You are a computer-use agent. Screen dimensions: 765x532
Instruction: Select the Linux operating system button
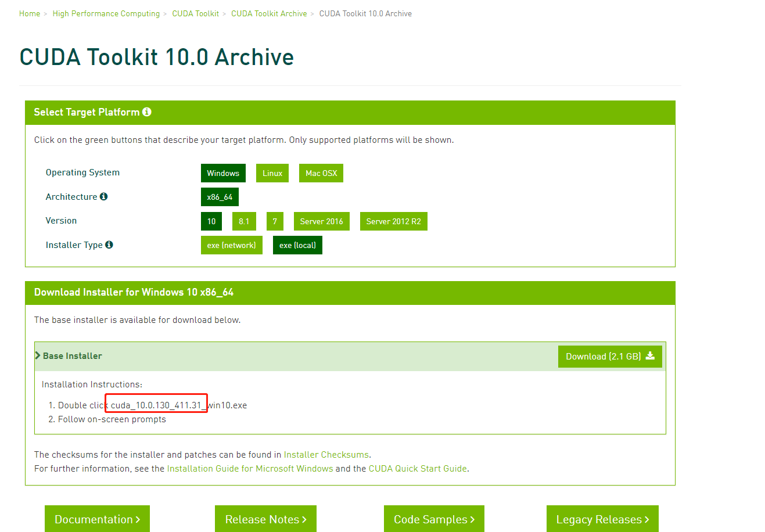coord(272,173)
